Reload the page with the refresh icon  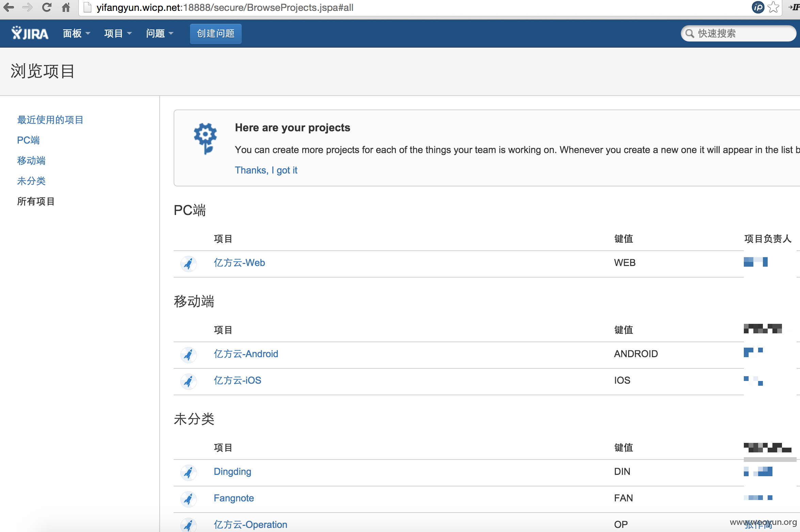pyautogui.click(x=47, y=7)
